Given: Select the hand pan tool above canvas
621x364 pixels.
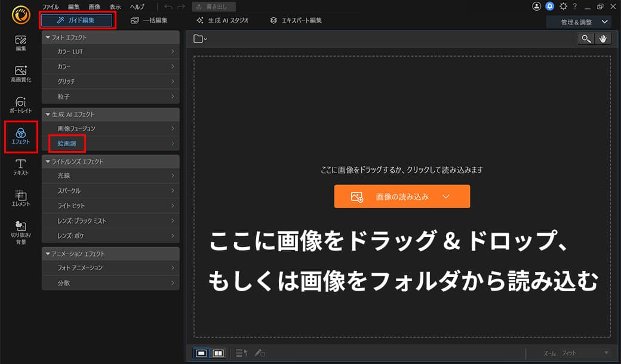Looking at the screenshot, I should [x=604, y=38].
